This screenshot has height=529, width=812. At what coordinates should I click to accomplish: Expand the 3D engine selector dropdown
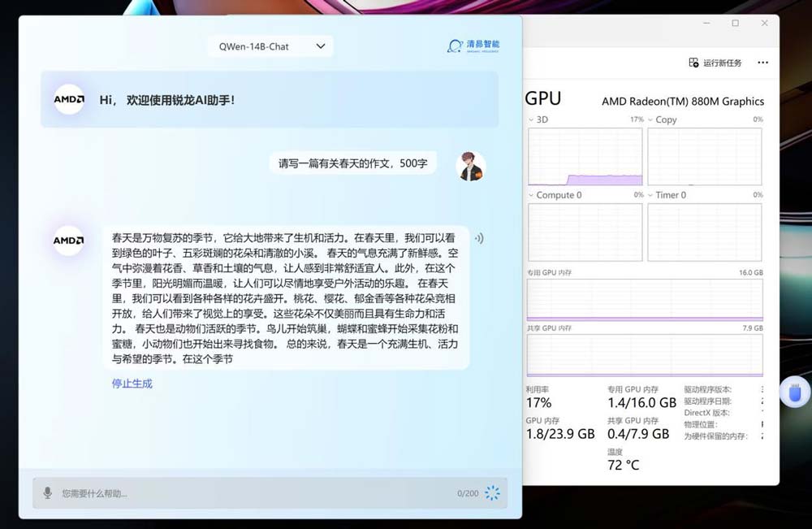531,119
